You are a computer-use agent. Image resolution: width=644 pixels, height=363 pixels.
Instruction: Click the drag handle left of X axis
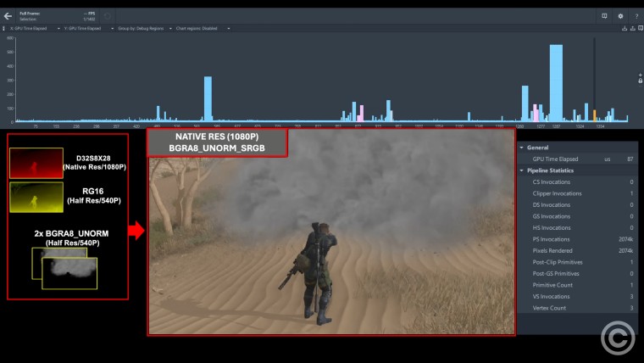[3, 28]
